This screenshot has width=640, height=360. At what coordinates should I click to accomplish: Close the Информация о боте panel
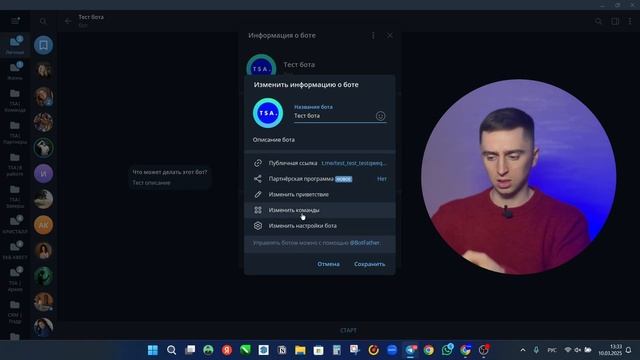point(389,36)
